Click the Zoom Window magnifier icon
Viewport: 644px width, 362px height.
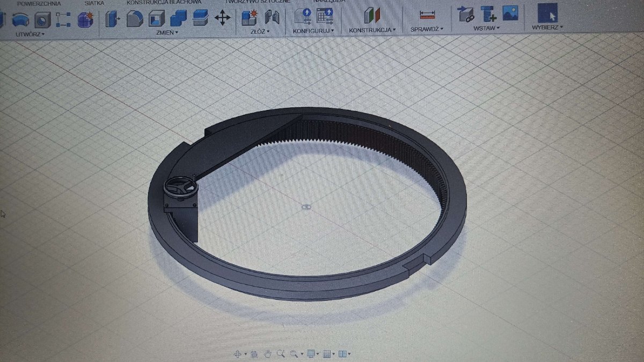281,353
